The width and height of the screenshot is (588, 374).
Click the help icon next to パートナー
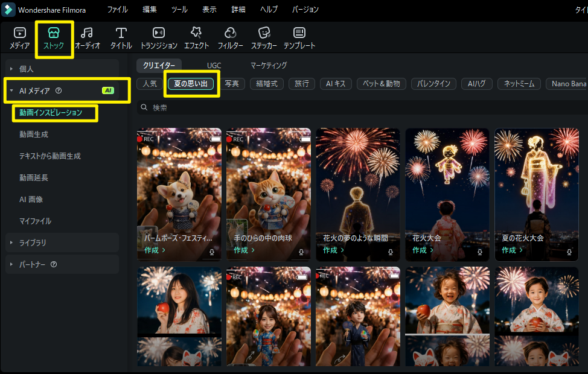54,264
